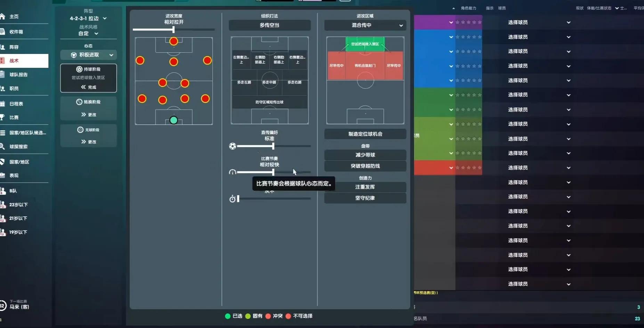644x328 pixels.
Task: Toggle the 右侧套边上 overlap zone
Action: point(297,60)
